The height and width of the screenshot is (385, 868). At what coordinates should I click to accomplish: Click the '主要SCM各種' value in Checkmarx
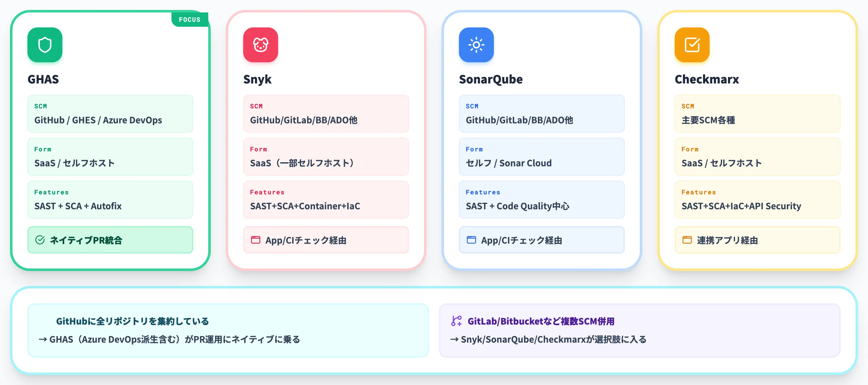[708, 120]
